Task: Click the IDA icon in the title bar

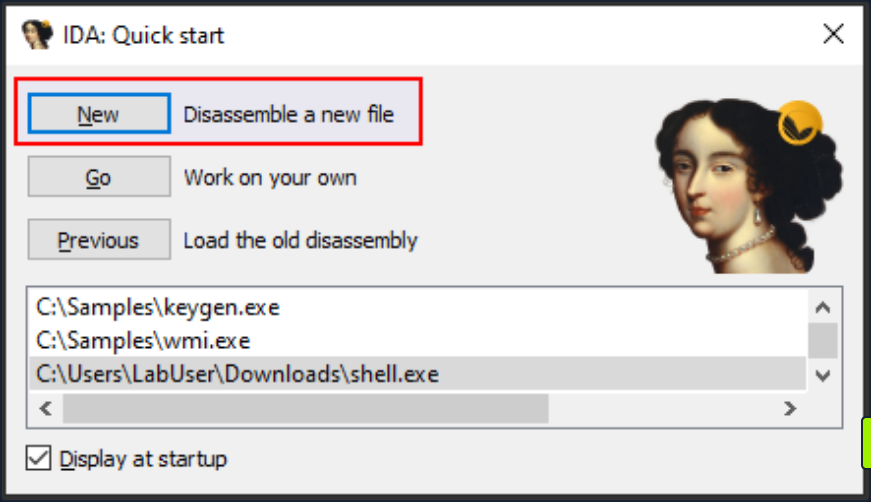Action: (37, 35)
